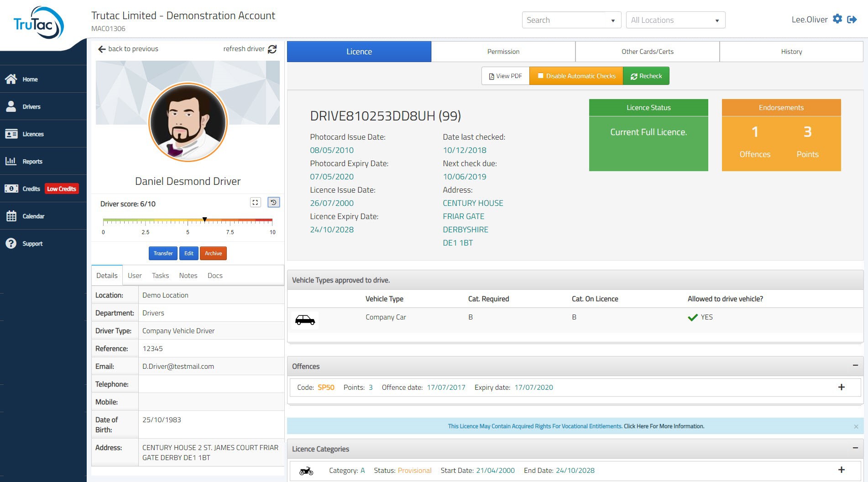Click the expand driver score fullscreen icon
This screenshot has width=868, height=482.
click(255, 202)
